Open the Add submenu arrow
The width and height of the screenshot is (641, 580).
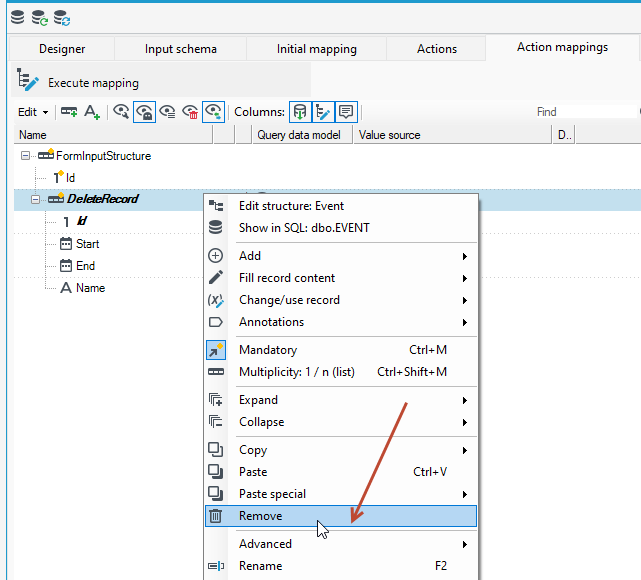(x=464, y=256)
